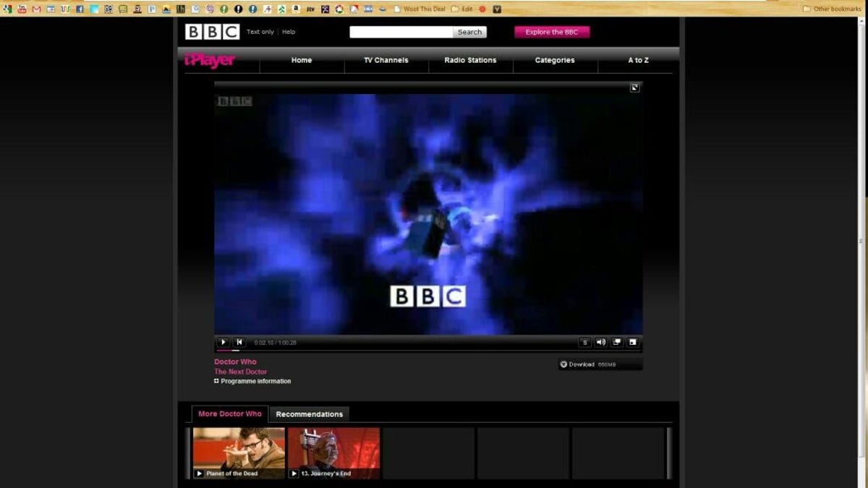Image resolution: width=868 pixels, height=488 pixels.
Task: Open the Edit bookmarks folder
Action: coord(461,9)
